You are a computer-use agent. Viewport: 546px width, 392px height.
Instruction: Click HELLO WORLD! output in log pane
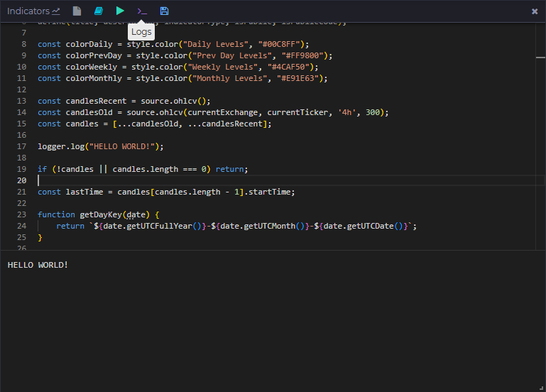(38, 265)
